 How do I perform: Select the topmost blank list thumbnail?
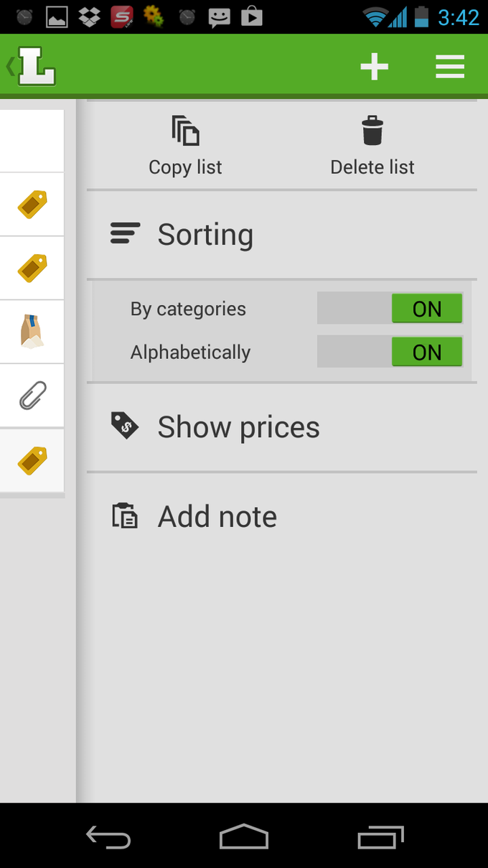click(x=32, y=141)
